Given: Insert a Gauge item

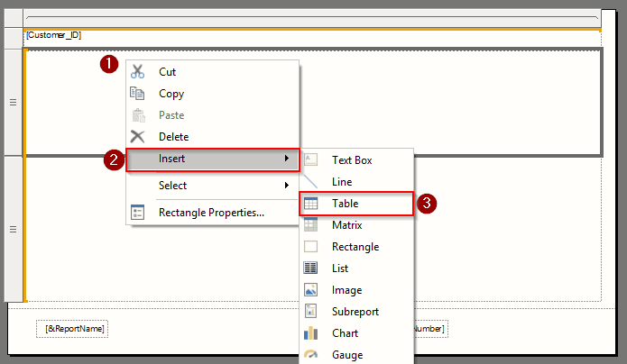Looking at the screenshot, I should 356,354.
